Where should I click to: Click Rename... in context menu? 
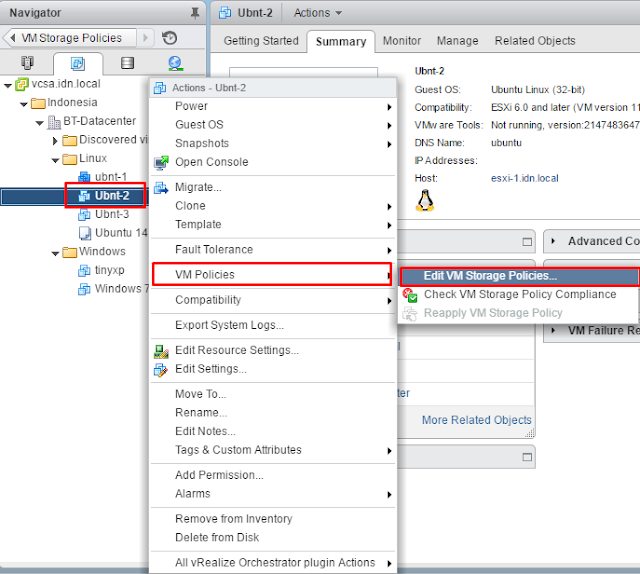coord(273,413)
